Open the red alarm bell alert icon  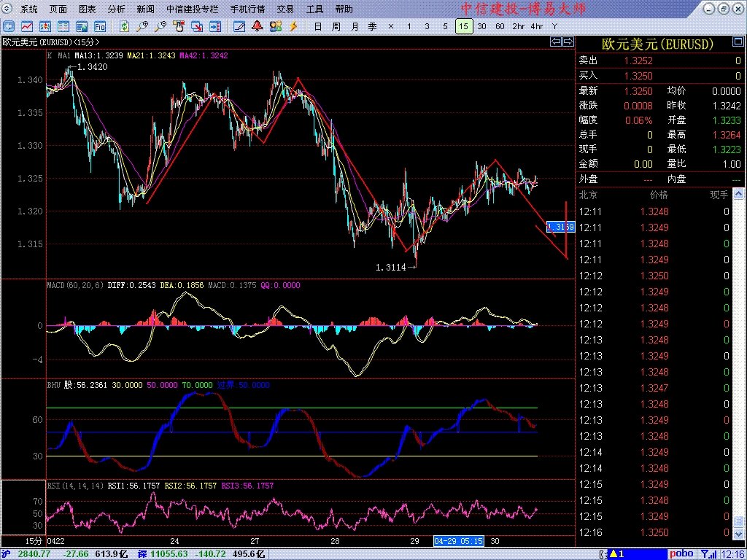(258, 26)
